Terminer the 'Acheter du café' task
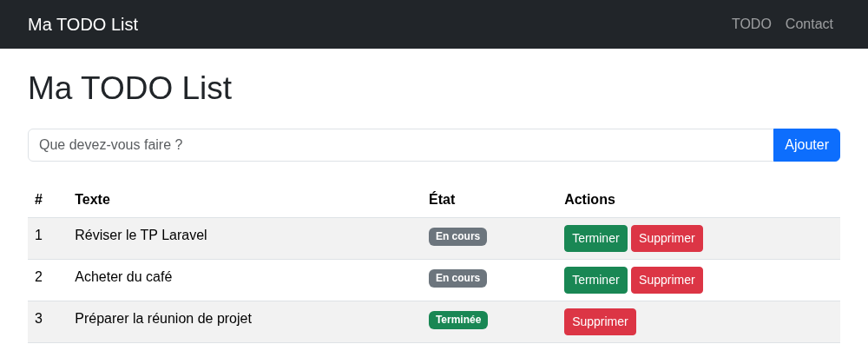Image resolution: width=868 pixels, height=364 pixels. [595, 280]
